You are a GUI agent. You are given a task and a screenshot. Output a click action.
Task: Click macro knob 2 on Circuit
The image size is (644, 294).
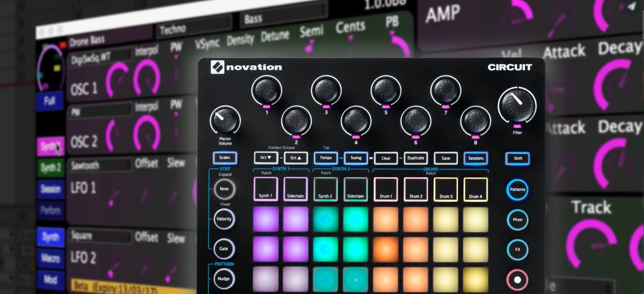[296, 120]
